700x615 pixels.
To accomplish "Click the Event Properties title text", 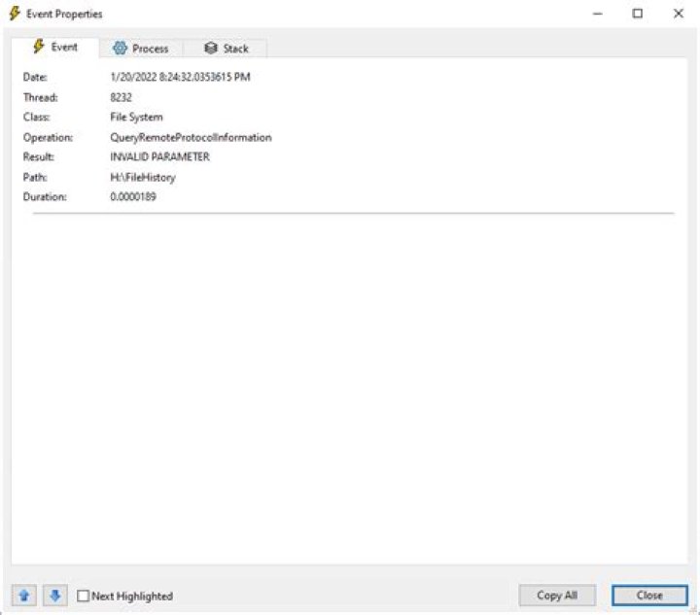I will pos(64,15).
